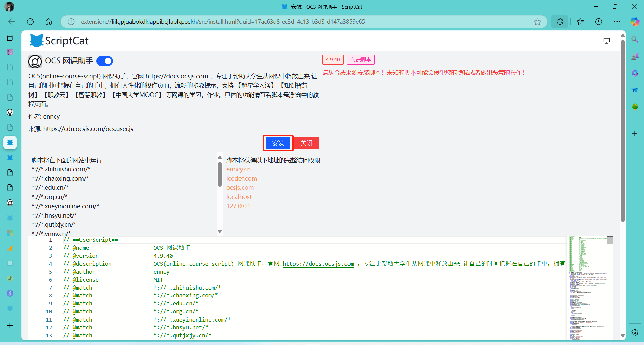Viewport: 644px width, 345px height.
Task: Open the browser History icon
Action: coord(599,22)
